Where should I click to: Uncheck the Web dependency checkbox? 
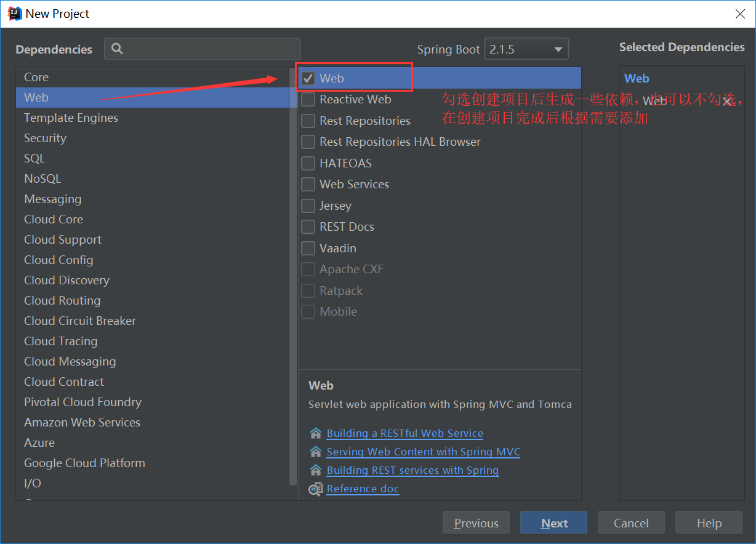click(308, 78)
